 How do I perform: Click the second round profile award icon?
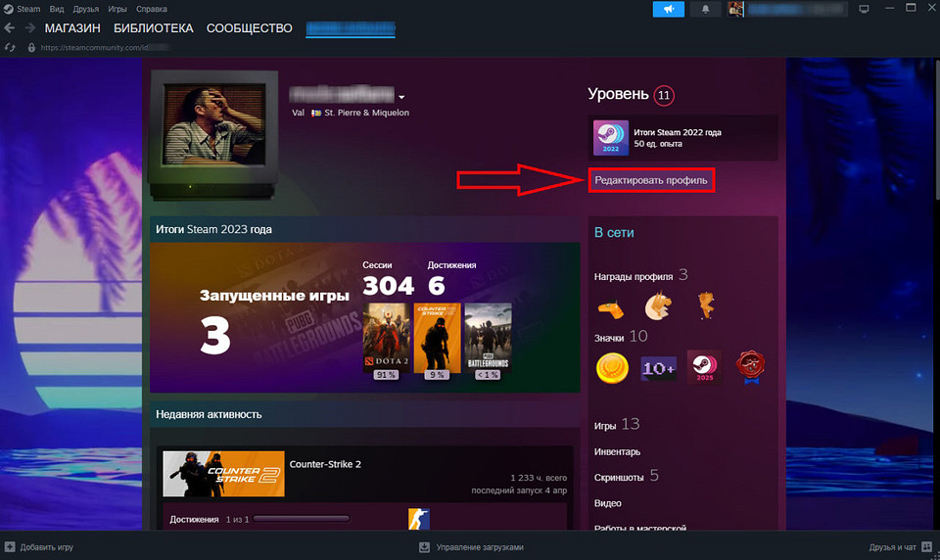[x=658, y=306]
